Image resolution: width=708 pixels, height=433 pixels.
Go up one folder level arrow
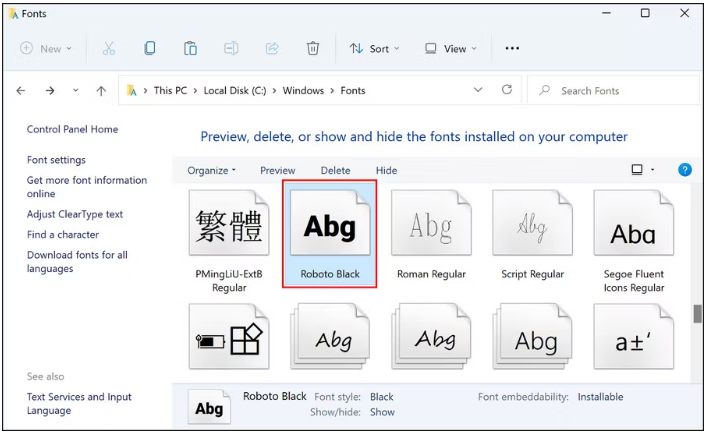[101, 91]
